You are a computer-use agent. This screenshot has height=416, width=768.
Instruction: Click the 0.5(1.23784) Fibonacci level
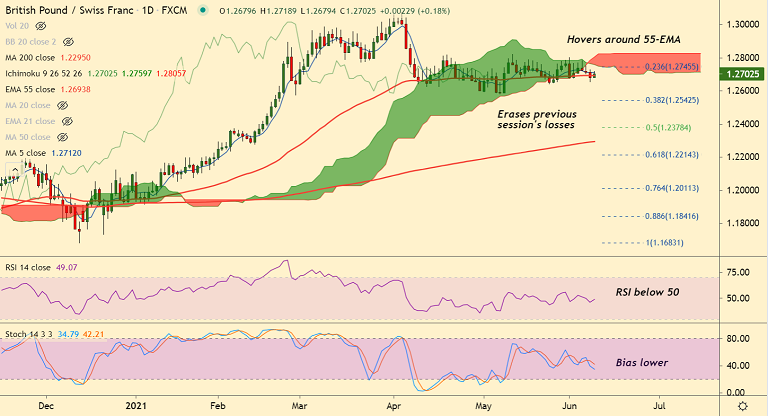coord(668,127)
